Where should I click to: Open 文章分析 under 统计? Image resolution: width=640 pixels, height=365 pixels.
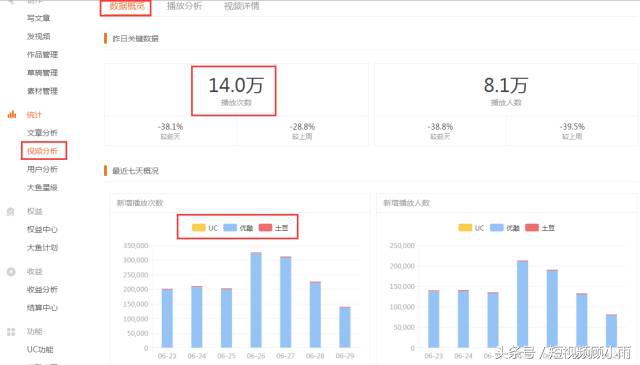point(42,133)
